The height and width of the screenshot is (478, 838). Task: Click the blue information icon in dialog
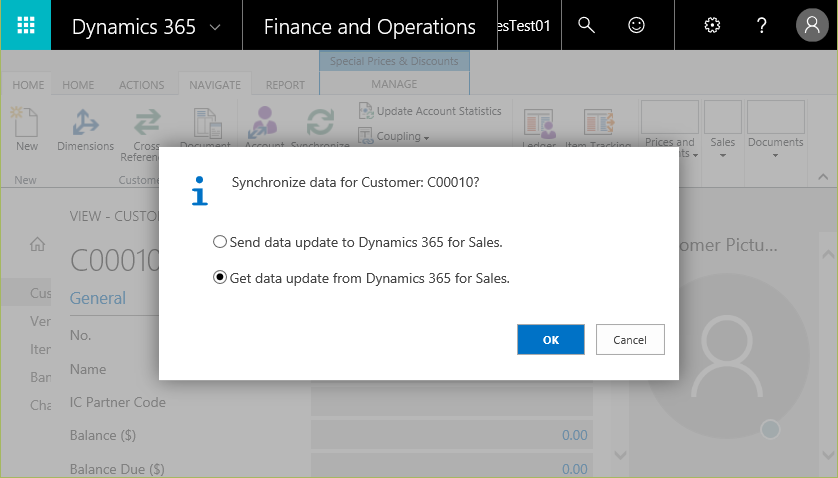[199, 191]
